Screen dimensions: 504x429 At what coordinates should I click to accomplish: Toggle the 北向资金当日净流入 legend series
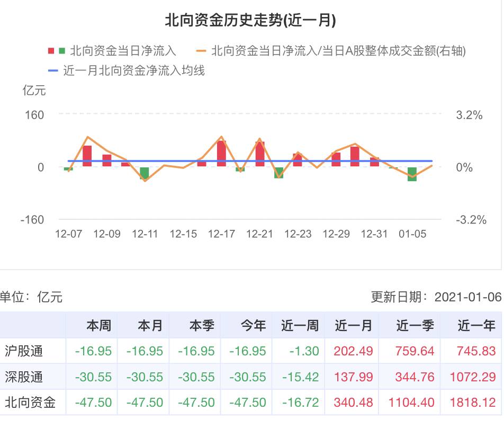(123, 51)
